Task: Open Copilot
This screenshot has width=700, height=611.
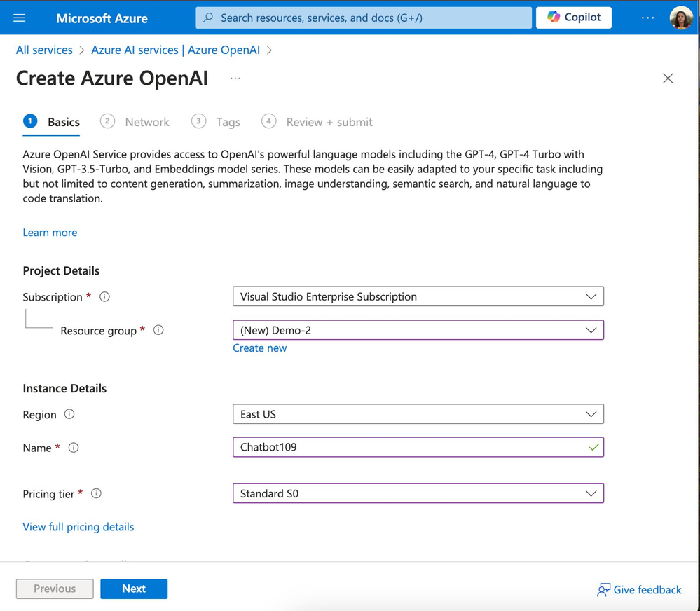Action: pos(574,18)
